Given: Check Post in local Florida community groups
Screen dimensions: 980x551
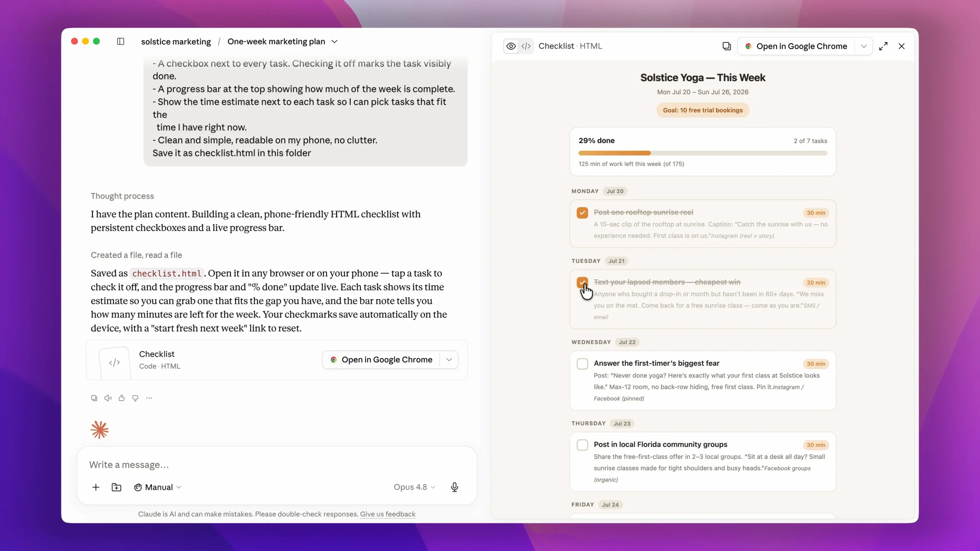Looking at the screenshot, I should click(x=582, y=445).
